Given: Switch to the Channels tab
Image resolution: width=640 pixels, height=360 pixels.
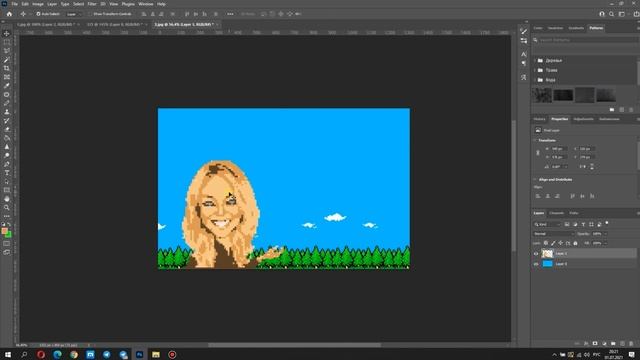Looking at the screenshot, I should coord(556,213).
